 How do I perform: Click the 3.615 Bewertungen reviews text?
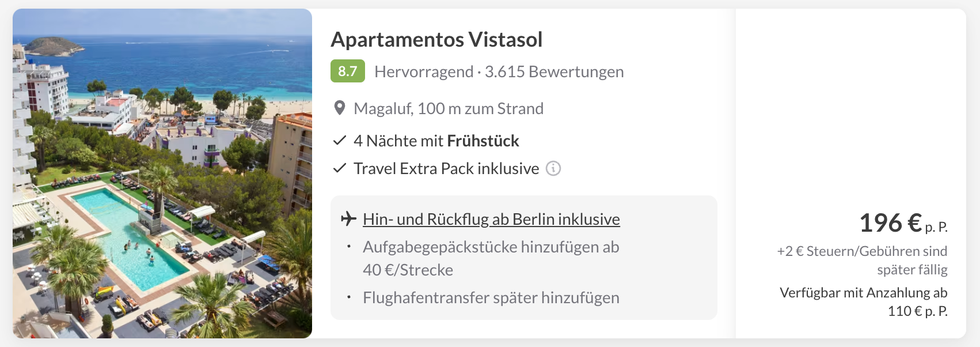pyautogui.click(x=554, y=71)
